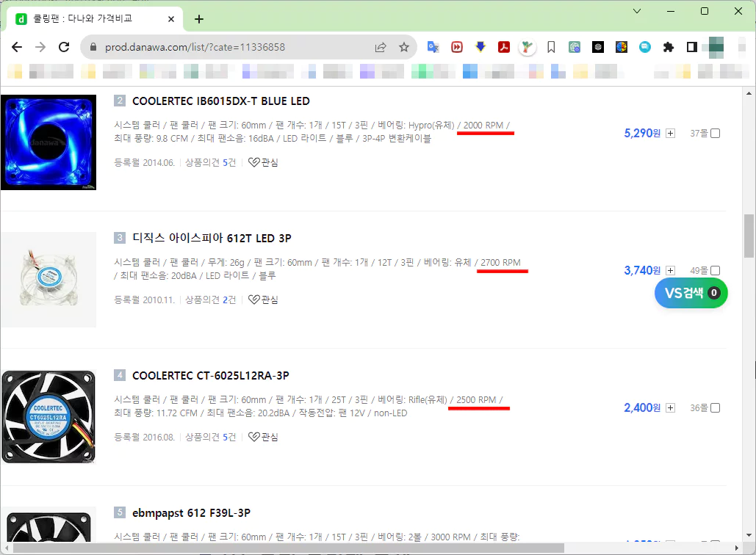This screenshot has width=756, height=555.
Task: Open the 디직스 아이스피아 612T LED 3P product
Action: 212,238
